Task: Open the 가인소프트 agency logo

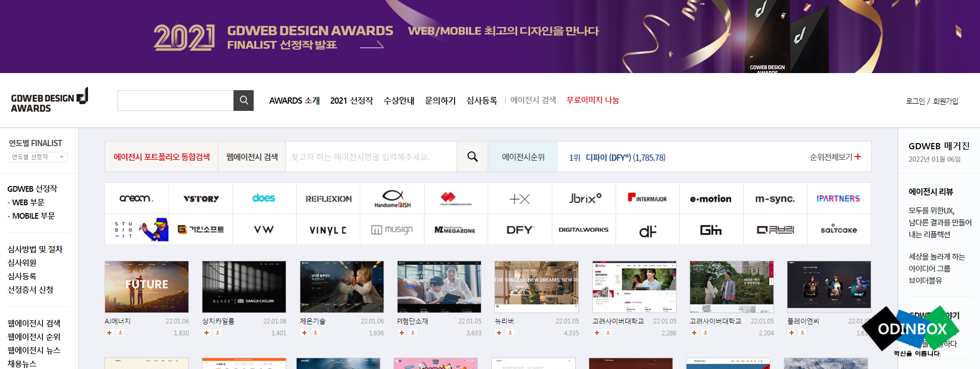Action: pyautogui.click(x=201, y=230)
